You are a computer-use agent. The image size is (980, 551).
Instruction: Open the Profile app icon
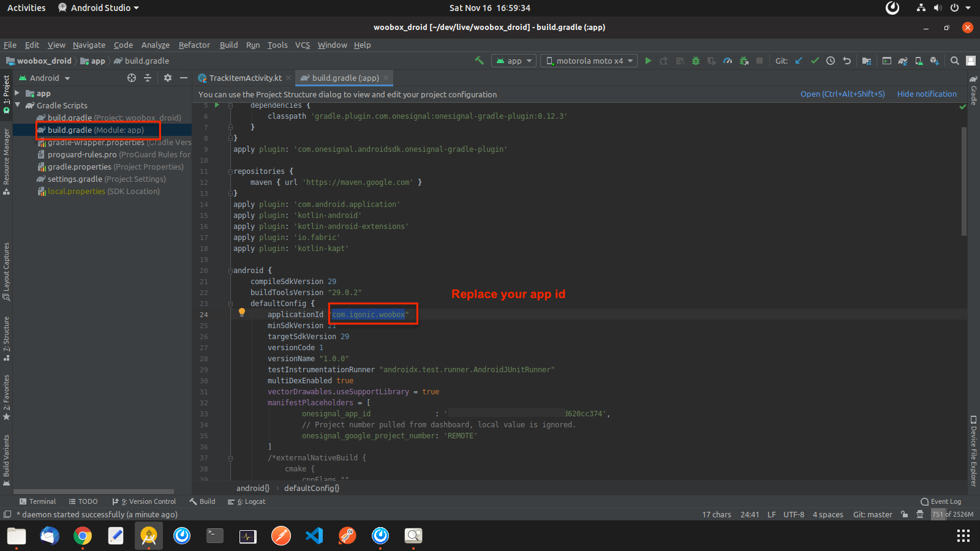point(728,61)
